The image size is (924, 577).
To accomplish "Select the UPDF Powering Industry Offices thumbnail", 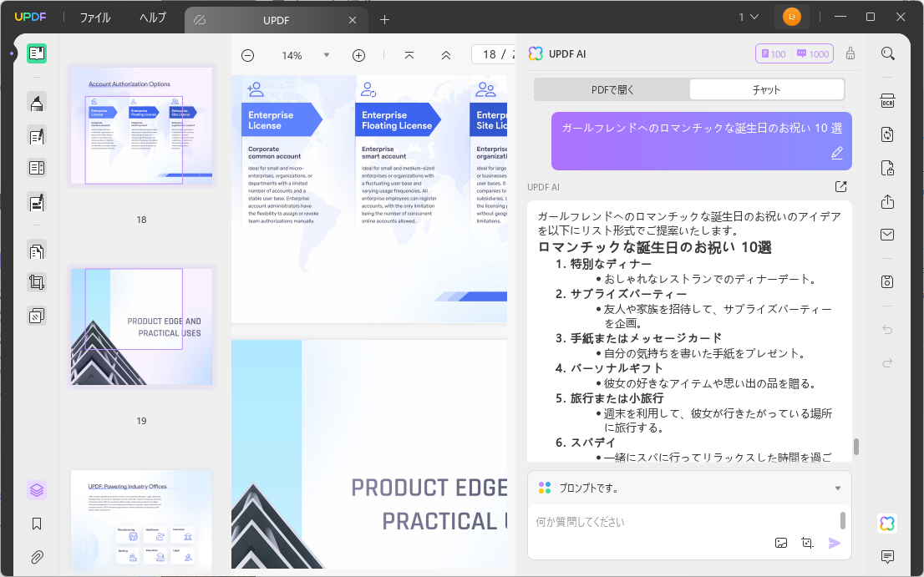I will pos(141,520).
